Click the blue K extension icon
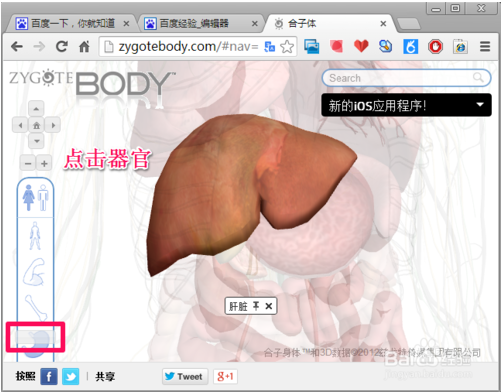 [410, 46]
